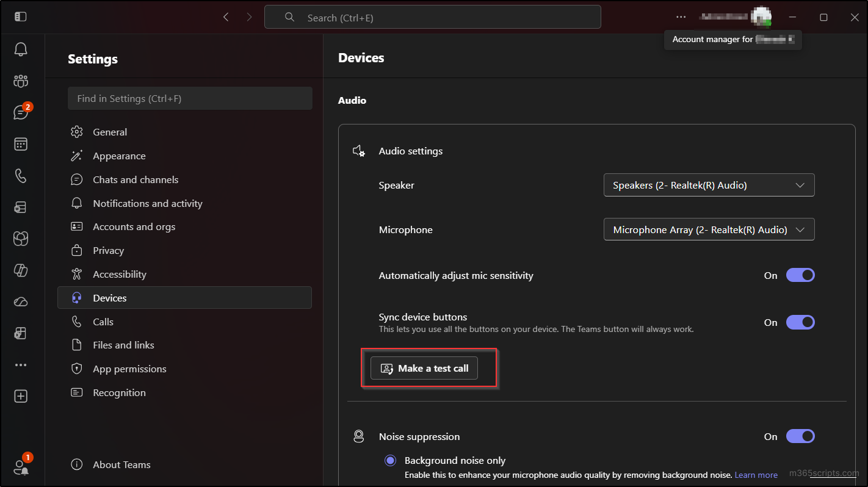Open Accounts and orgs settings
Viewport: 868px width, 487px height.
(x=184, y=226)
